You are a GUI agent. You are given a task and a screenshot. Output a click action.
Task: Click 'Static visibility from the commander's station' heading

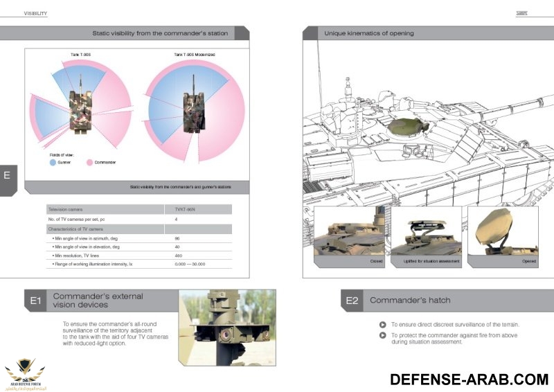(x=160, y=33)
